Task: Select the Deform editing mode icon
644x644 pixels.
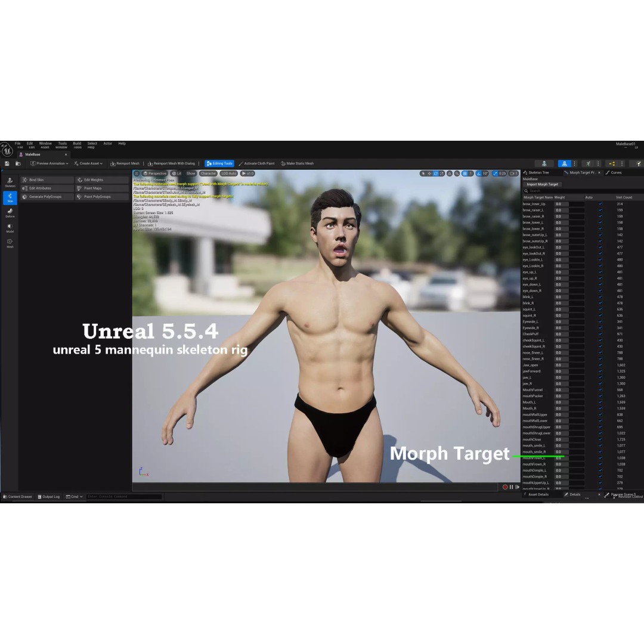Action: coord(10,213)
